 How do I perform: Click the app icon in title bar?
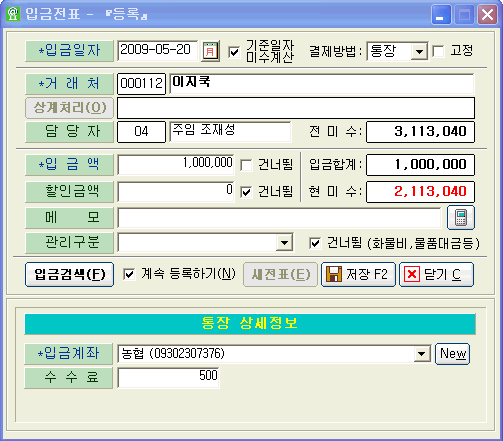(13, 14)
